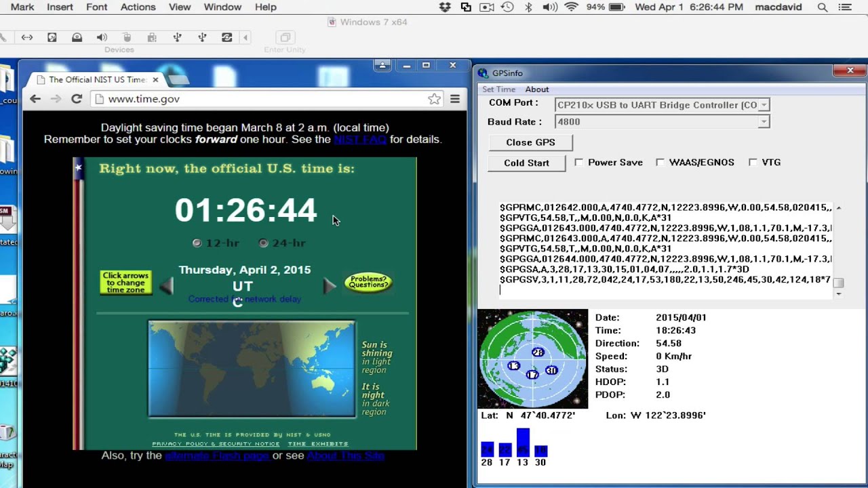Click the Dropbox menu bar icon
The height and width of the screenshot is (488, 868).
point(445,7)
